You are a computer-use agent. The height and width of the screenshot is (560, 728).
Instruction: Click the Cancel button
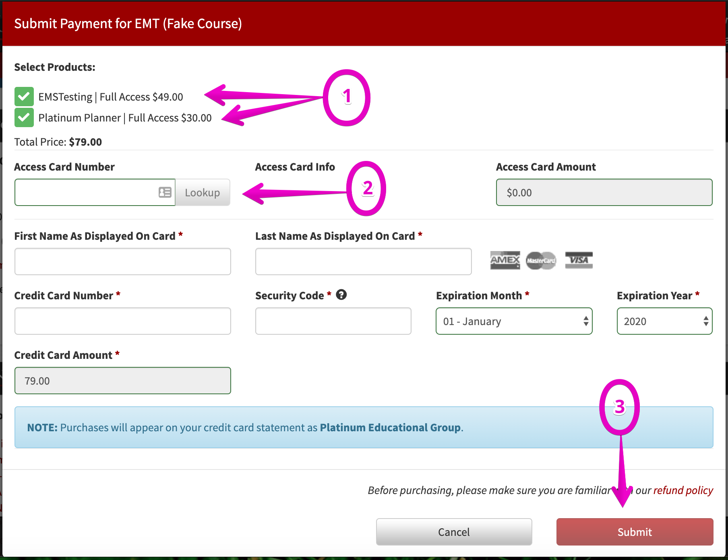[454, 532]
